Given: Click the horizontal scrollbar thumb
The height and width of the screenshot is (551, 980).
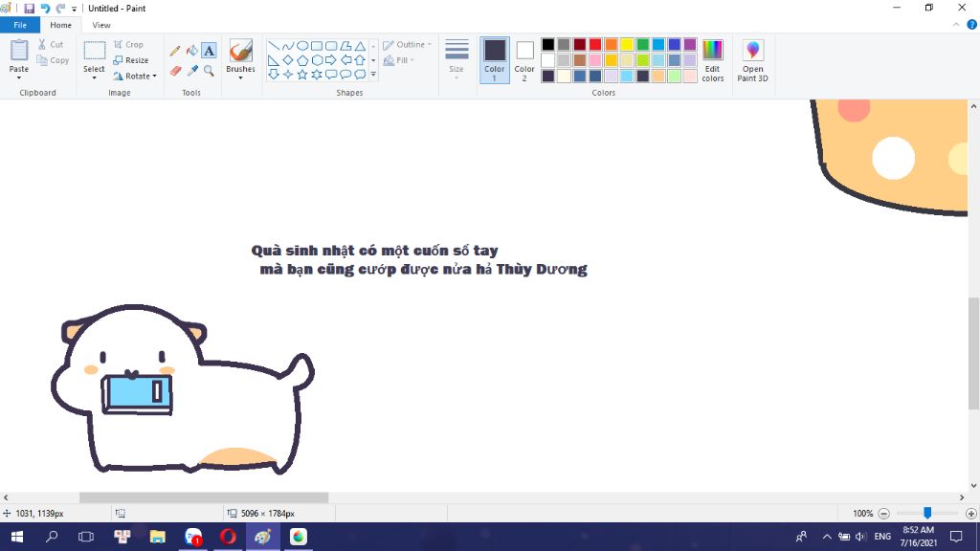Looking at the screenshot, I should tap(204, 497).
